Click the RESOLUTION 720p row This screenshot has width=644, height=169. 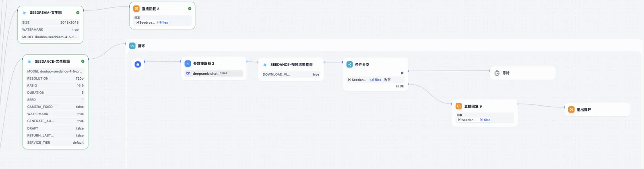[56, 78]
